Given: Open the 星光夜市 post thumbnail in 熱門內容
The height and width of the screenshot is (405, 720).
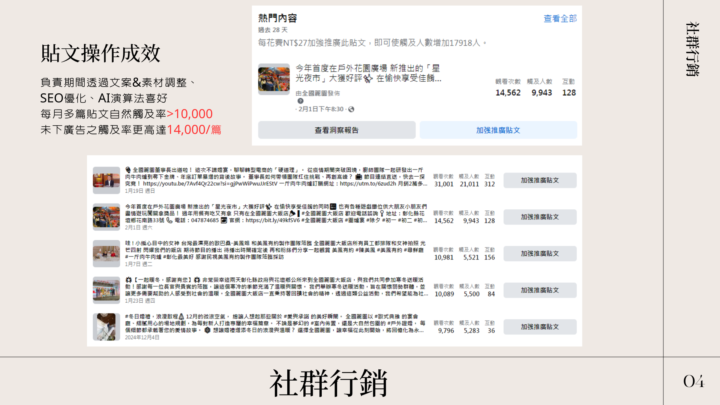Looking at the screenshot, I should (273, 78).
